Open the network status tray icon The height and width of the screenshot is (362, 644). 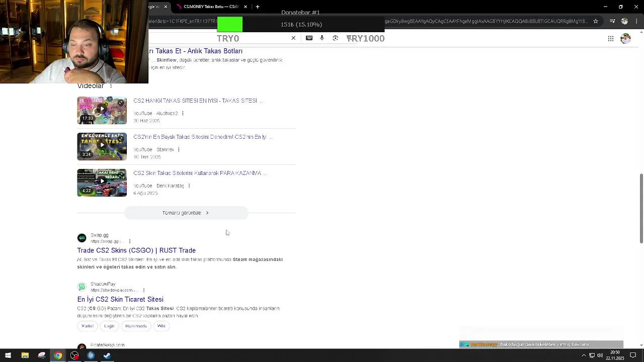[x=592, y=355]
